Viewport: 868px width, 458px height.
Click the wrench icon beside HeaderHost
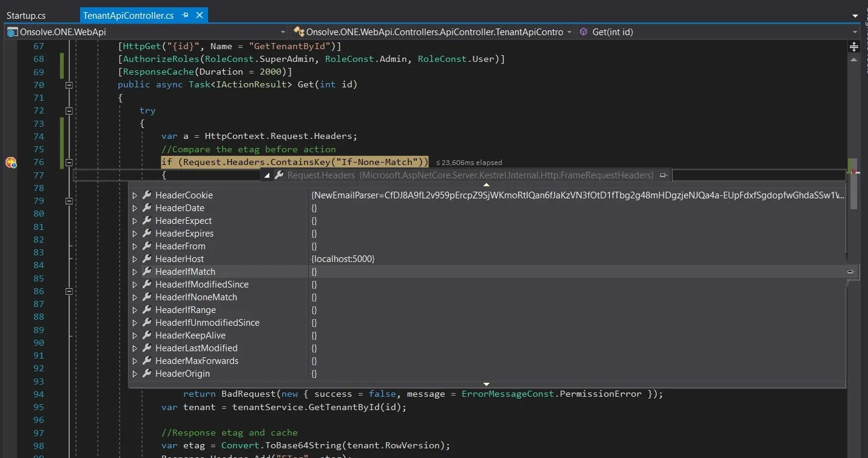(x=147, y=259)
